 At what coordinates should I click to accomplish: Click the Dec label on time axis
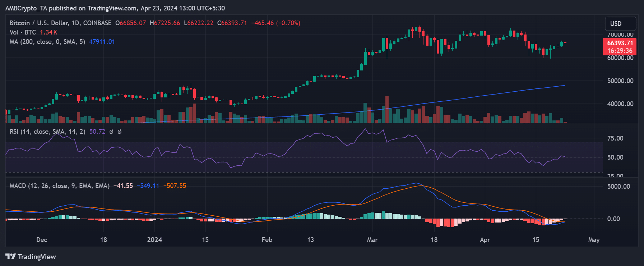(x=42, y=240)
